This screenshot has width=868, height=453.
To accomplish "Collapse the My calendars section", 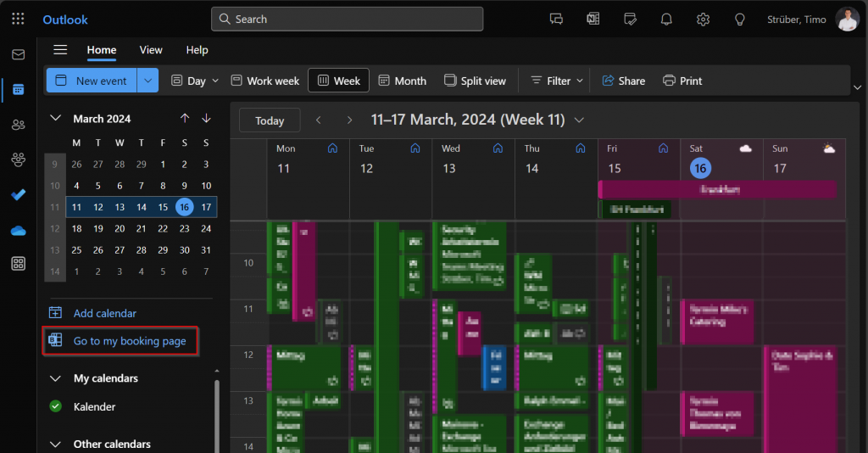I will tap(56, 378).
